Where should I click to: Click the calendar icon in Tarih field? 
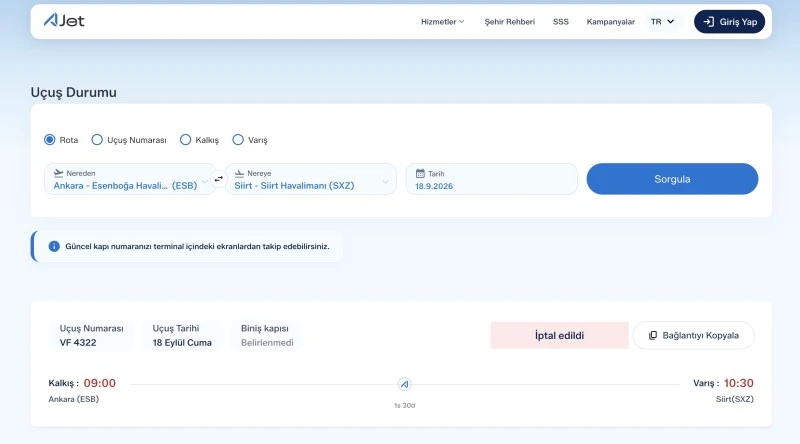(x=420, y=174)
